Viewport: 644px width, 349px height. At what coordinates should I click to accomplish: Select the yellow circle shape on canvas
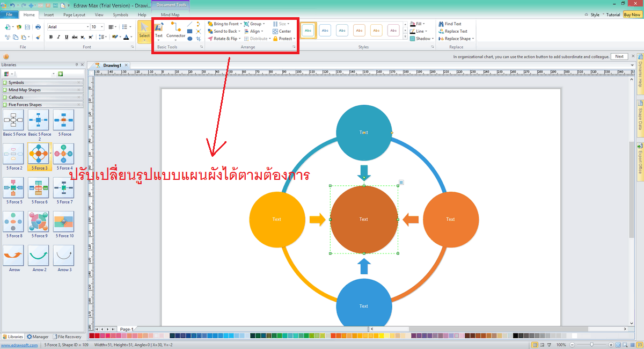click(x=277, y=219)
